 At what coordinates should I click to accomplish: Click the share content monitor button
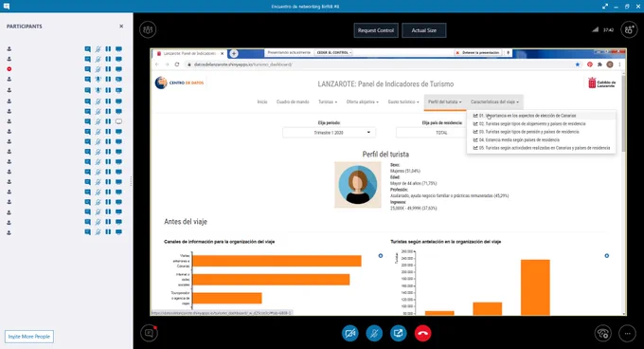[399, 334]
